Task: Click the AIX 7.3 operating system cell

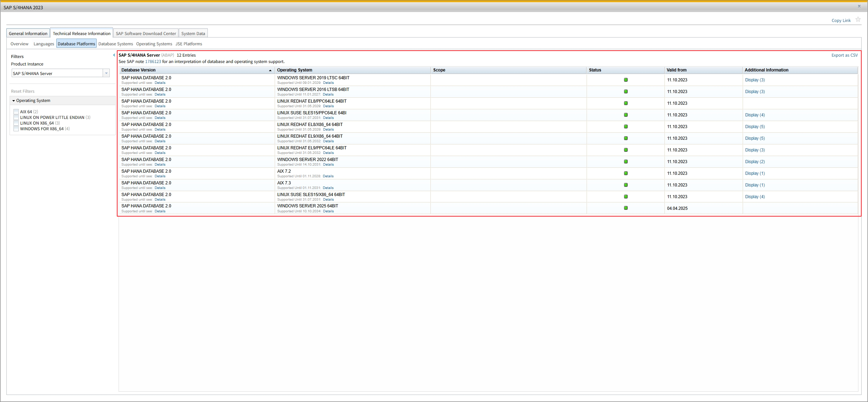Action: pos(353,185)
